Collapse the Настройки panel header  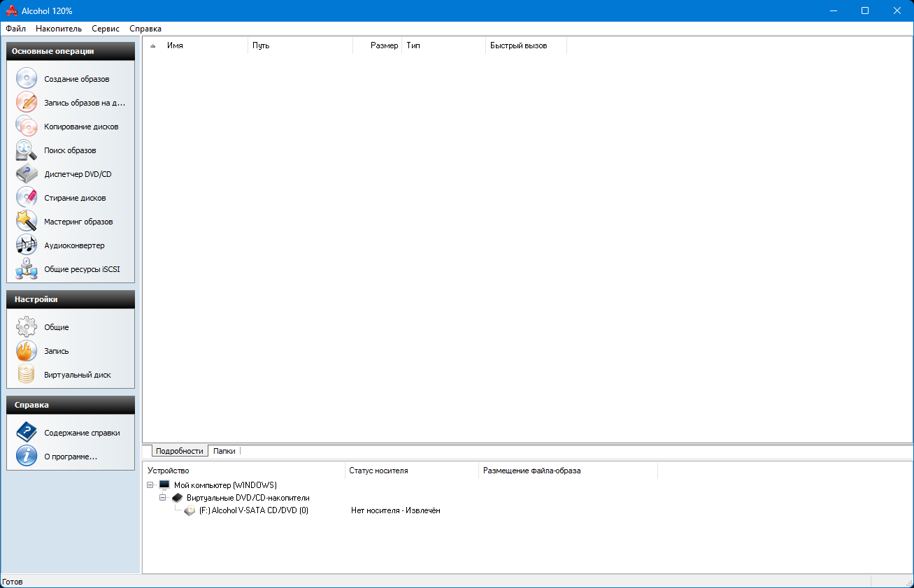tap(71, 299)
